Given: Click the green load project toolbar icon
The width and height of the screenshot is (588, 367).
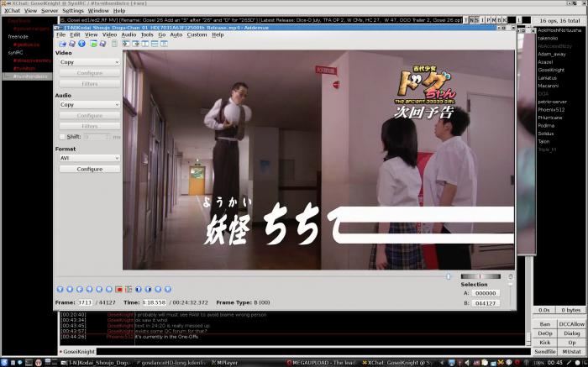Looking at the screenshot, I should click(x=93, y=44).
